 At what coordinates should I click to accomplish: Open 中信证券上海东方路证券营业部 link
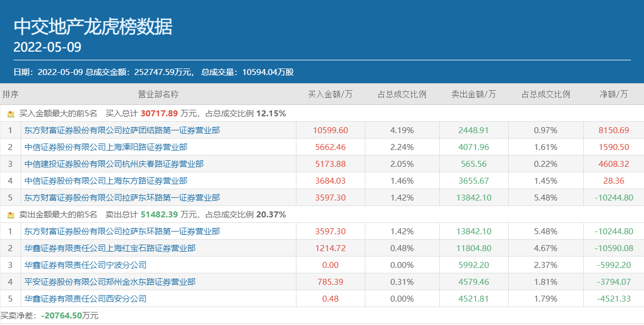pyautogui.click(x=106, y=181)
